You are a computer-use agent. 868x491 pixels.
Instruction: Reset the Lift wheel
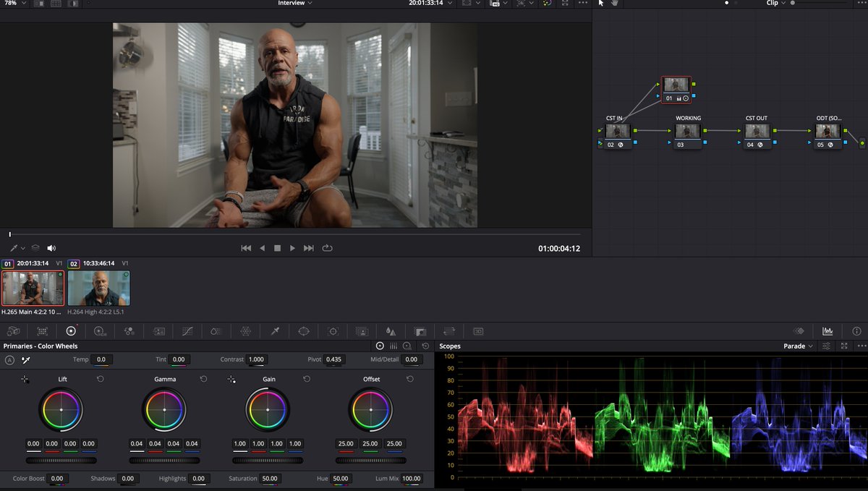[x=100, y=379]
